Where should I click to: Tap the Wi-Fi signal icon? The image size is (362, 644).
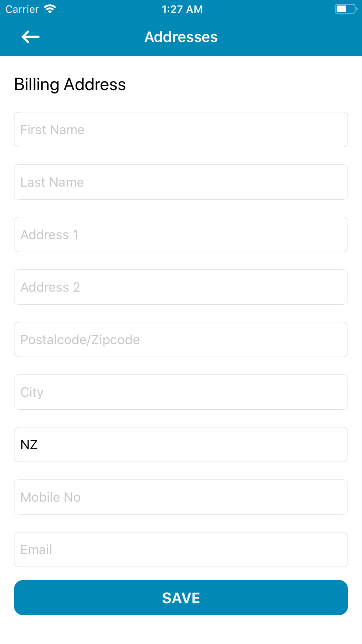[50, 9]
